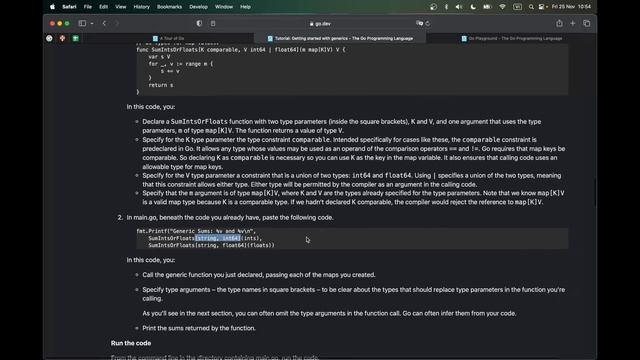Open the volume control in menu bar
The width and height of the screenshot is (640, 360).
[459, 7]
